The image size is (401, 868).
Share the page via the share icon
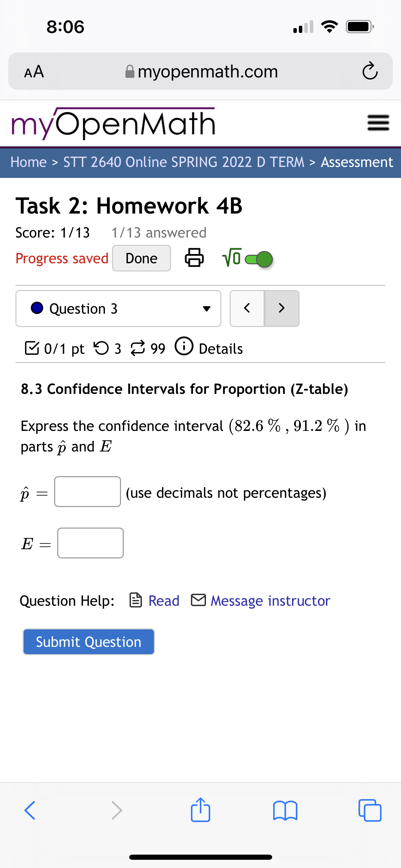pyautogui.click(x=200, y=810)
